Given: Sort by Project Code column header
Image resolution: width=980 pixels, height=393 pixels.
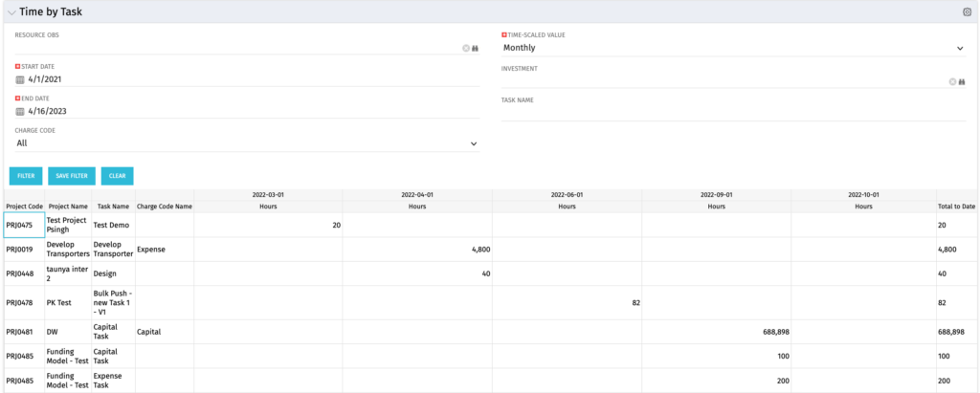Looking at the screenshot, I should pos(24,207).
